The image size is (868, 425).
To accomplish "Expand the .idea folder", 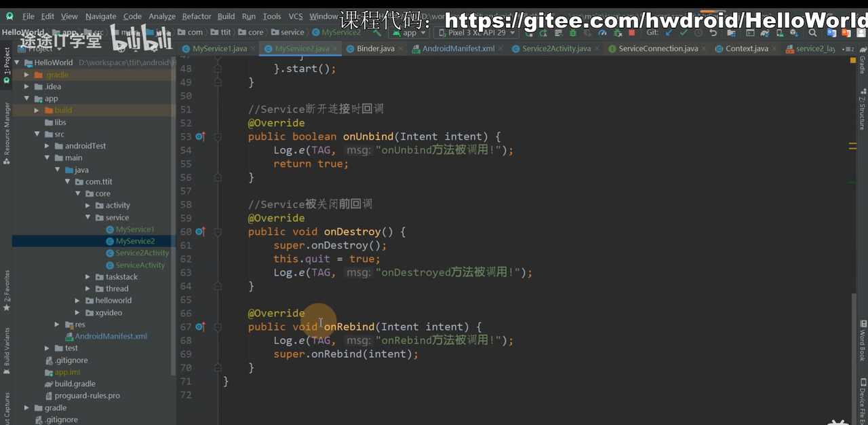I will pos(26,86).
